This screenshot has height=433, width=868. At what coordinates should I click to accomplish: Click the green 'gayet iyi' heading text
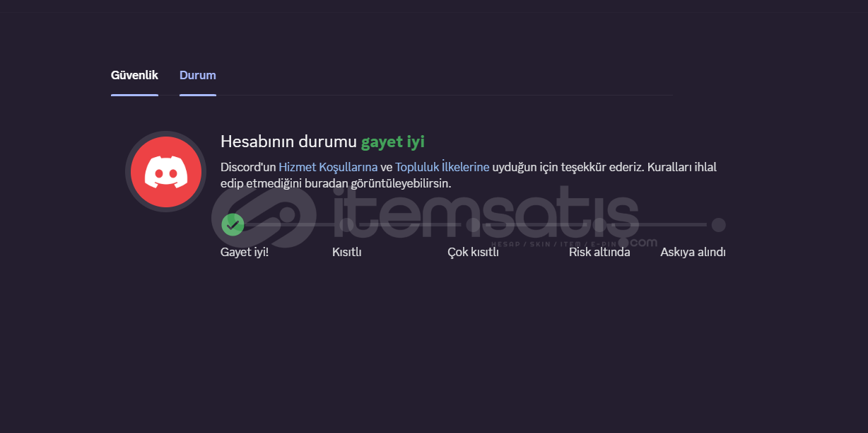pyautogui.click(x=393, y=142)
